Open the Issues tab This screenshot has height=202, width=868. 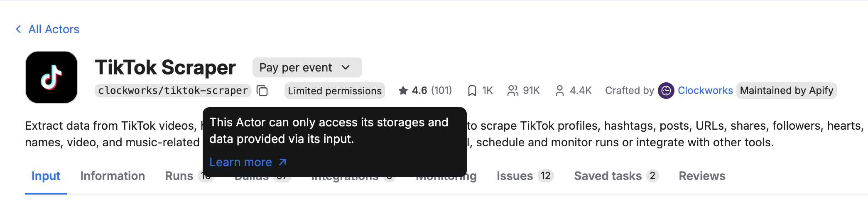(515, 176)
